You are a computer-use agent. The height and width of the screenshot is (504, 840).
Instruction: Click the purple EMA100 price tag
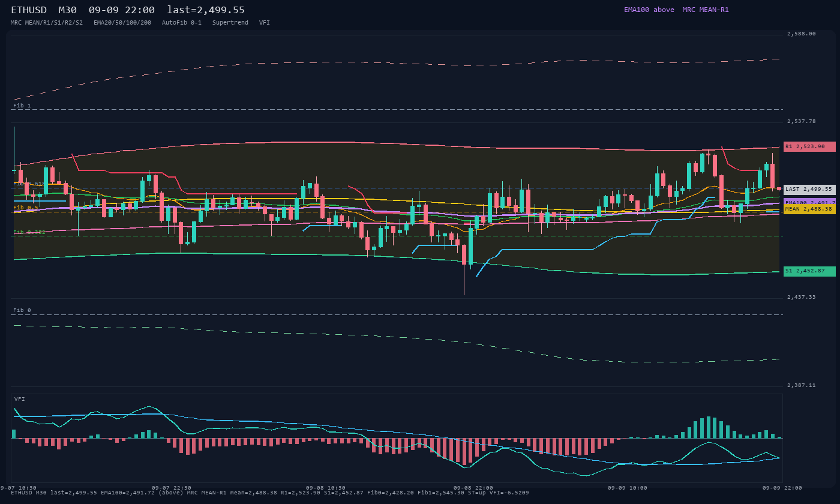[x=809, y=202]
